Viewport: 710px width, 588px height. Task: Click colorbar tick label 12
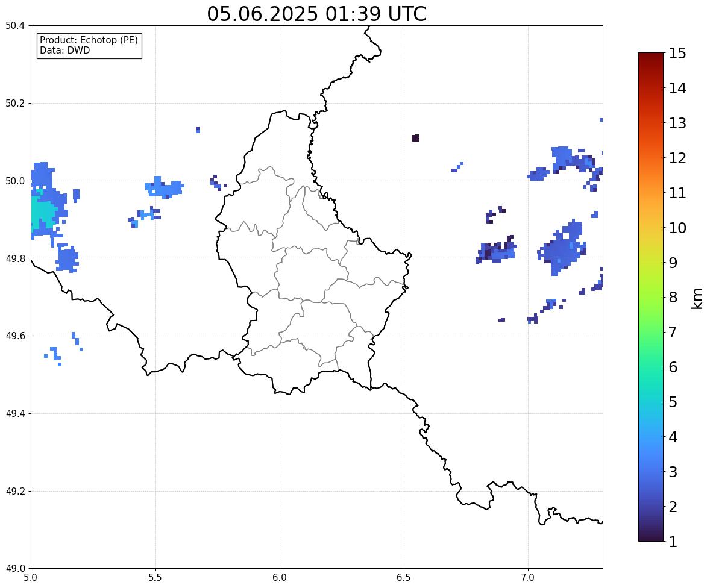[x=677, y=158]
